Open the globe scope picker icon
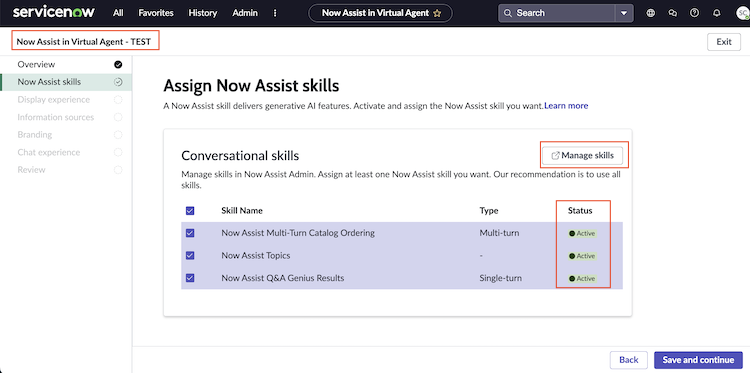This screenshot has height=373, width=750. (651, 13)
